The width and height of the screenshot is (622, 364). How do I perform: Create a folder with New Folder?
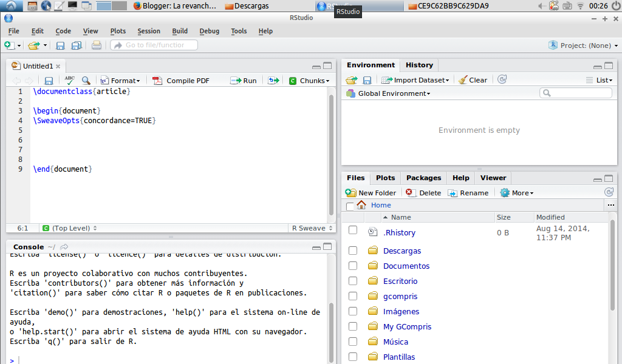click(x=371, y=192)
